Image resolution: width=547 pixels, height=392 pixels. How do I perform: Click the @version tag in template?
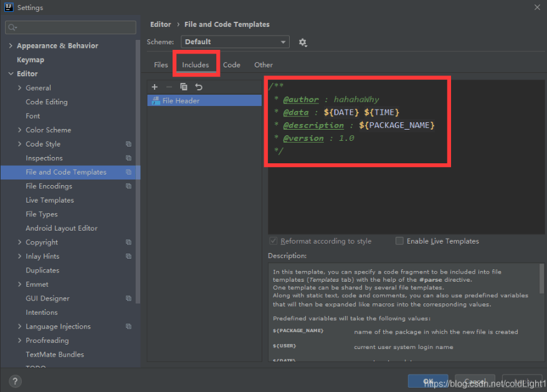point(303,138)
